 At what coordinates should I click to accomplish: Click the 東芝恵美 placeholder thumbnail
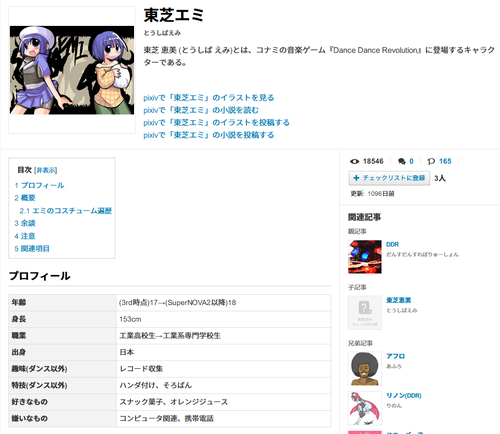click(x=365, y=313)
